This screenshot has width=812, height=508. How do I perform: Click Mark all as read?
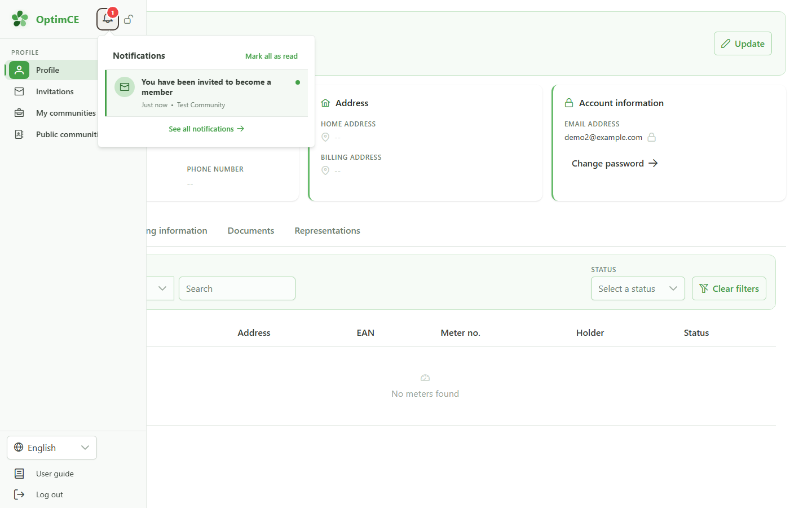click(x=271, y=56)
